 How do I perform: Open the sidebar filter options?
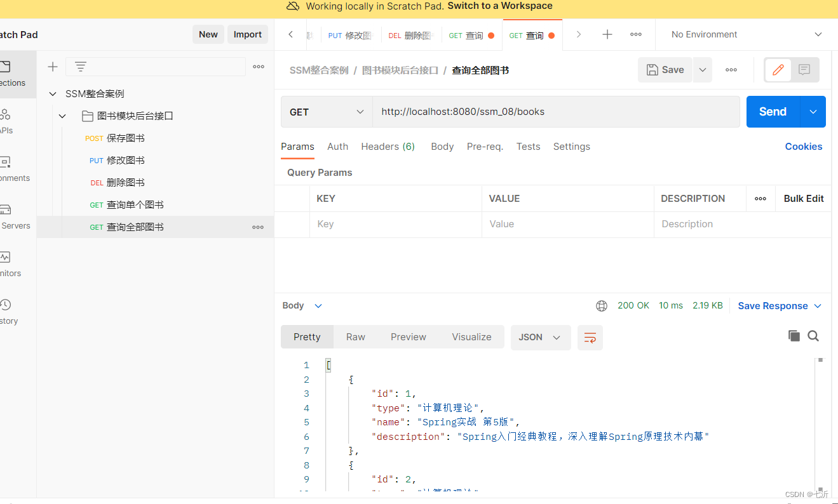80,66
